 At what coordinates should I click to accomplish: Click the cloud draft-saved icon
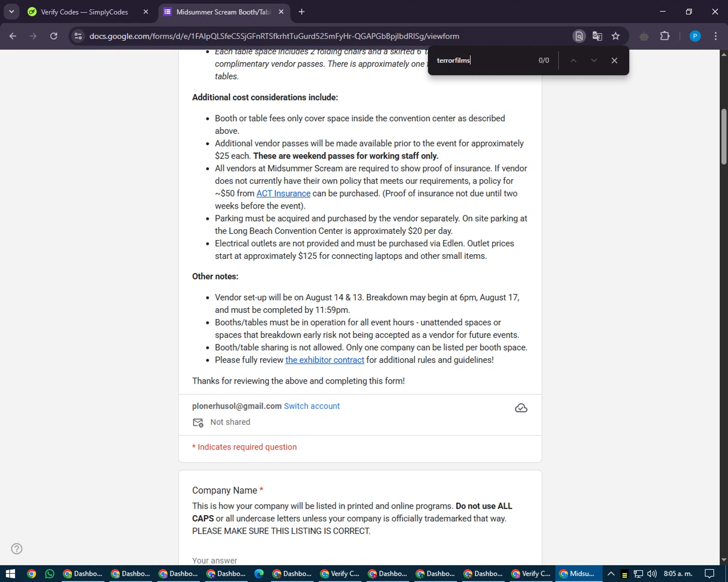[521, 408]
